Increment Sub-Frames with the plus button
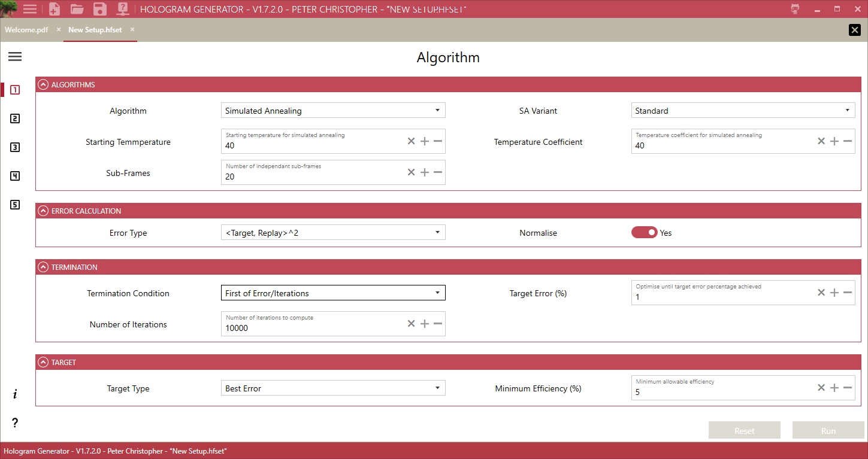Image resolution: width=868 pixels, height=459 pixels. point(424,172)
